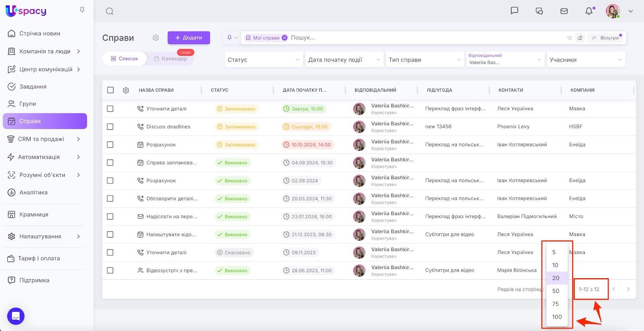The height and width of the screenshot is (331, 644).
Task: Expand CRM та продажі sidebar submenu
Action: point(78,139)
